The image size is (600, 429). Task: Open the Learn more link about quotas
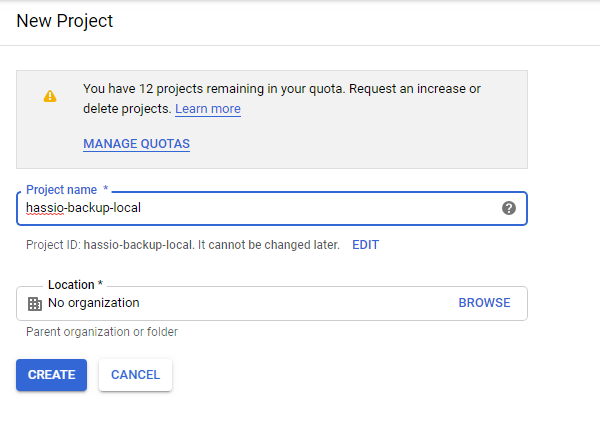pyautogui.click(x=208, y=109)
